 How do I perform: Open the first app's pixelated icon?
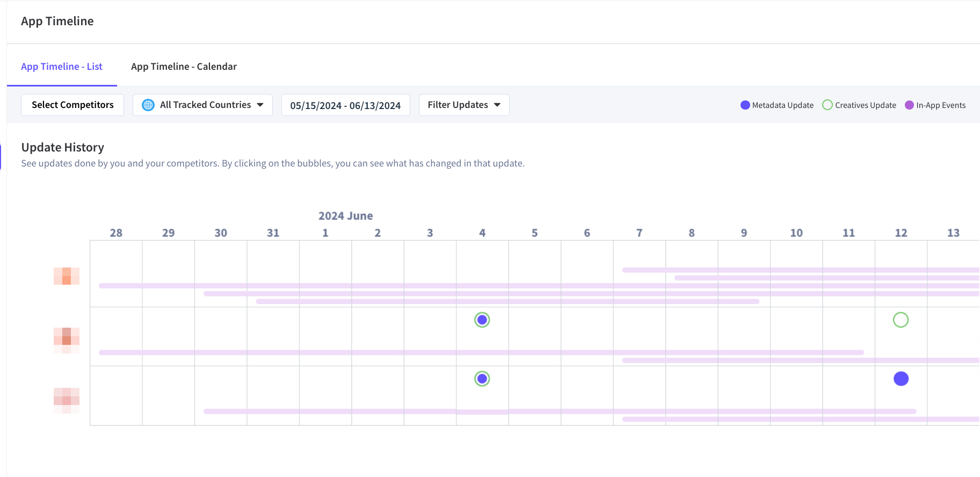(x=67, y=276)
